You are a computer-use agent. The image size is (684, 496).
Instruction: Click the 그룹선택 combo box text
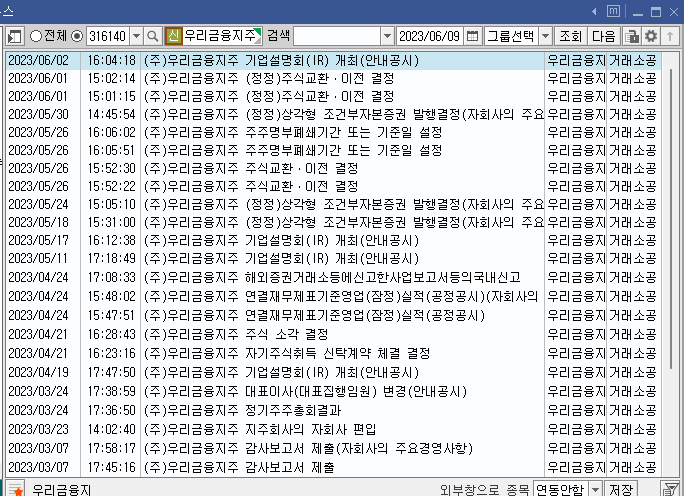coord(512,36)
